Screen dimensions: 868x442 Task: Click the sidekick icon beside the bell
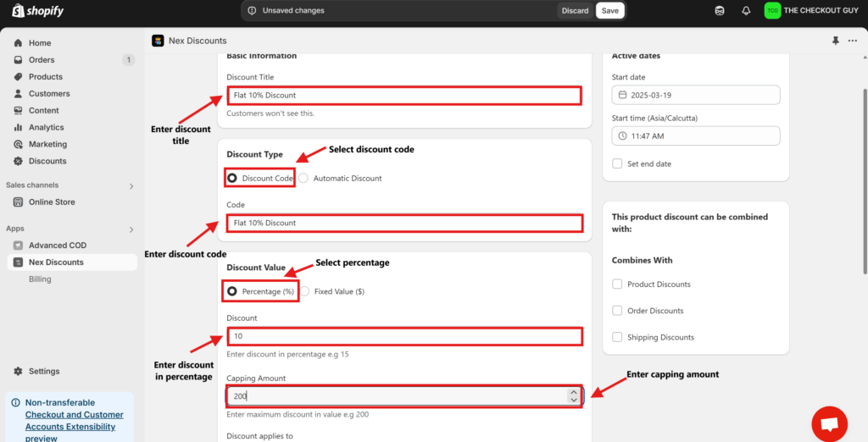click(720, 11)
